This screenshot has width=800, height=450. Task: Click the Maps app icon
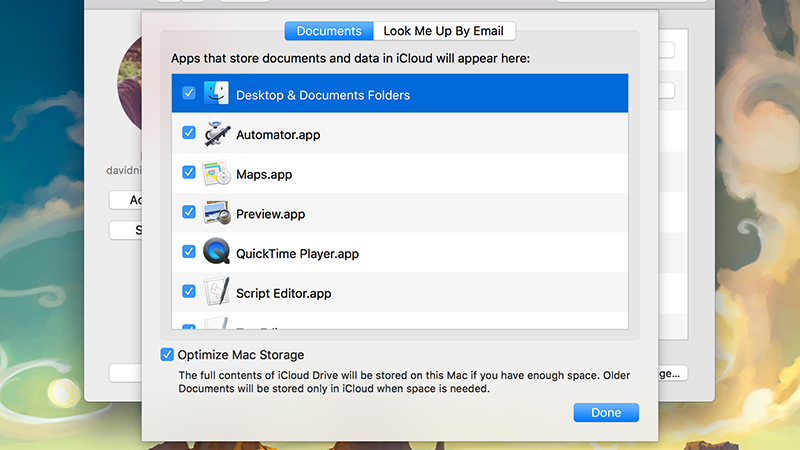pyautogui.click(x=216, y=173)
